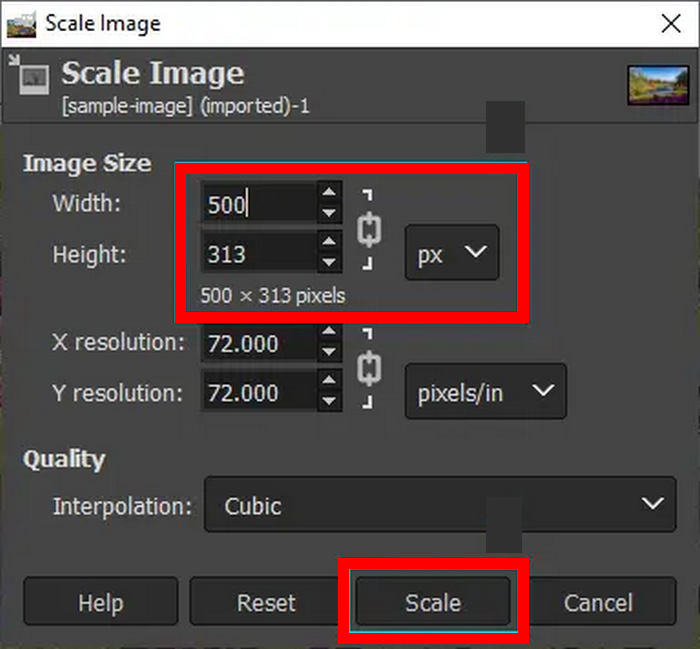Increase Height with the up arrow
This screenshot has width=700, height=649.
329,242
